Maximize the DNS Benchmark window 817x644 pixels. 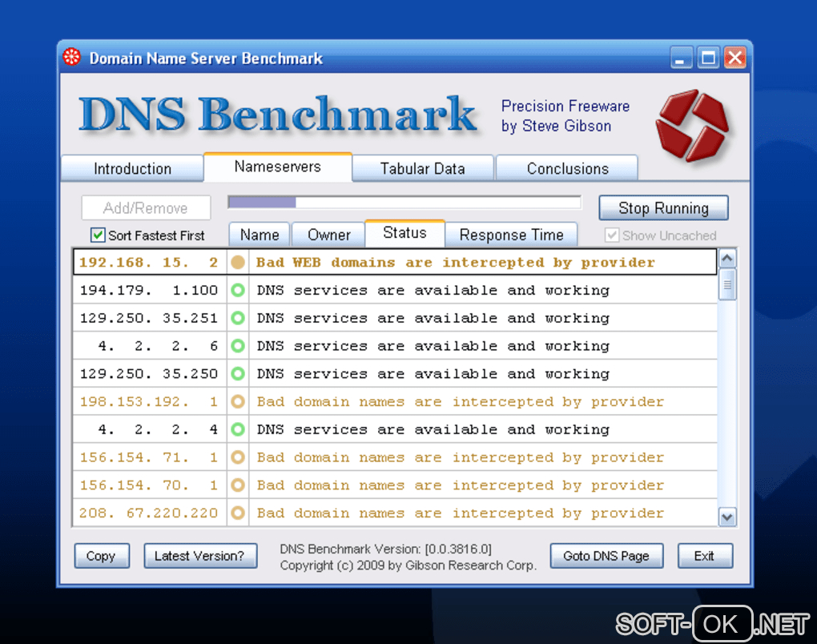tap(708, 58)
